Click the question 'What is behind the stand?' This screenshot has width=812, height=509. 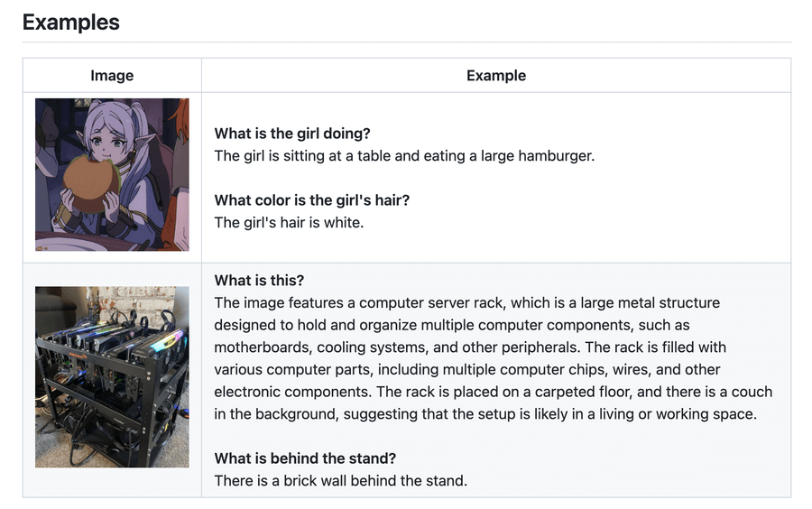(305, 458)
